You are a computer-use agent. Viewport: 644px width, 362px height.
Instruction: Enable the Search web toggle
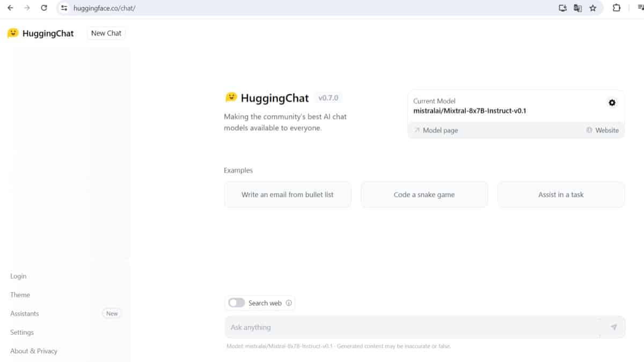(236, 303)
